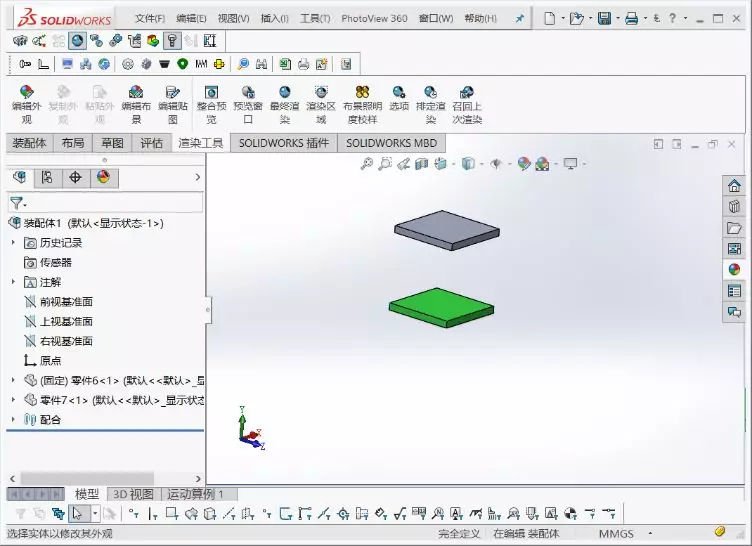Image resolution: width=752 pixels, height=546 pixels.
Task: Expand the manager panel tabs chevron
Action: (x=198, y=178)
